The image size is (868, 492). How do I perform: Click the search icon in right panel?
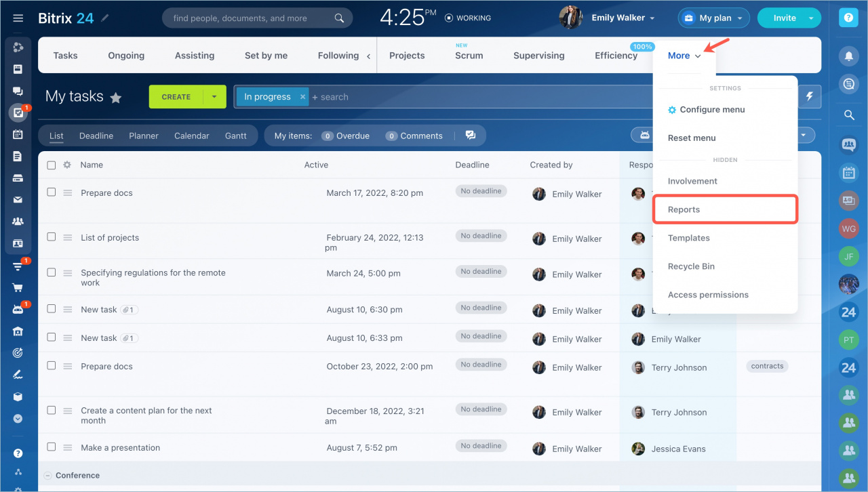tap(848, 115)
